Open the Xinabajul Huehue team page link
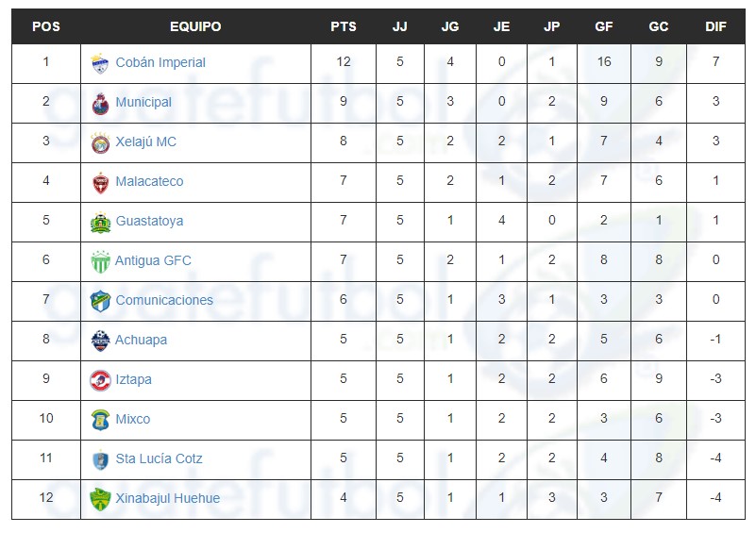This screenshot has height=533, width=756. coord(168,498)
